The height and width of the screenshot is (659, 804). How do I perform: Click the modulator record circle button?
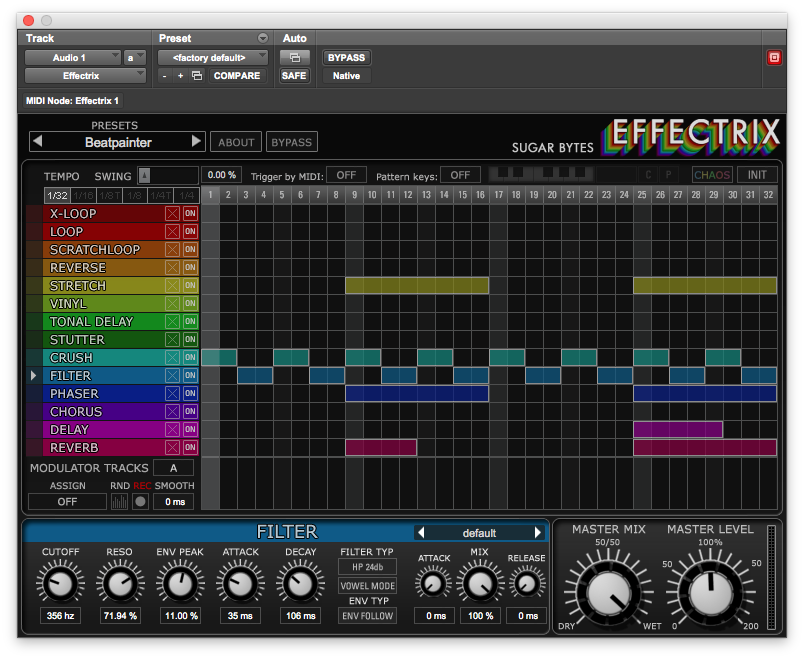pos(140,502)
